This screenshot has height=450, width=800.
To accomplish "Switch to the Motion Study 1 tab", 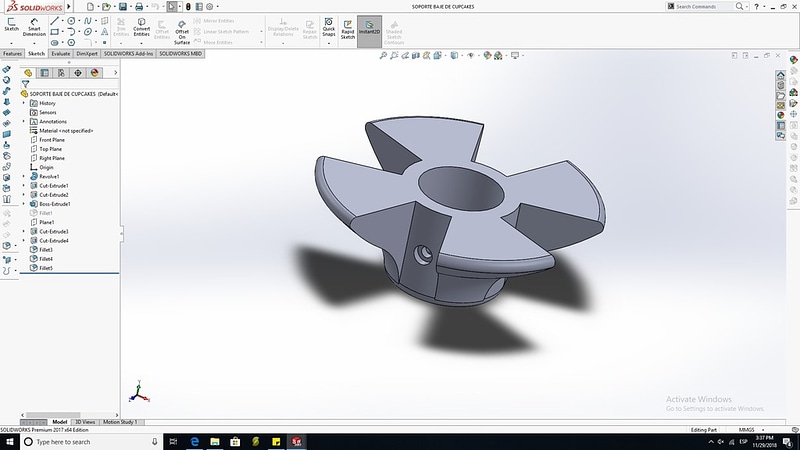I will click(x=120, y=422).
